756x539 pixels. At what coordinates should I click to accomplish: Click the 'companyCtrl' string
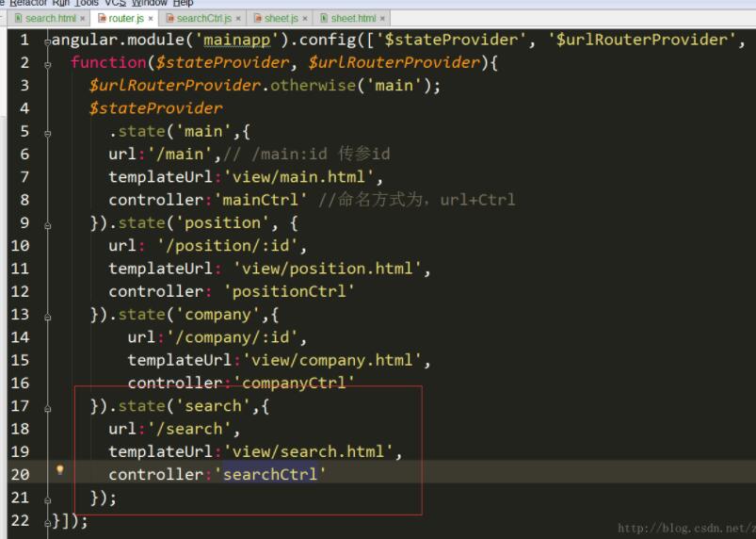tap(294, 383)
